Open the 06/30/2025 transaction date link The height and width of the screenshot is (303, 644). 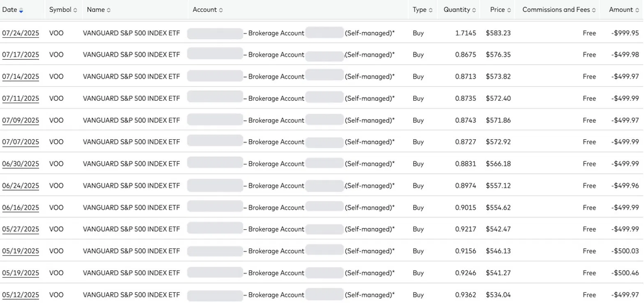coord(21,164)
